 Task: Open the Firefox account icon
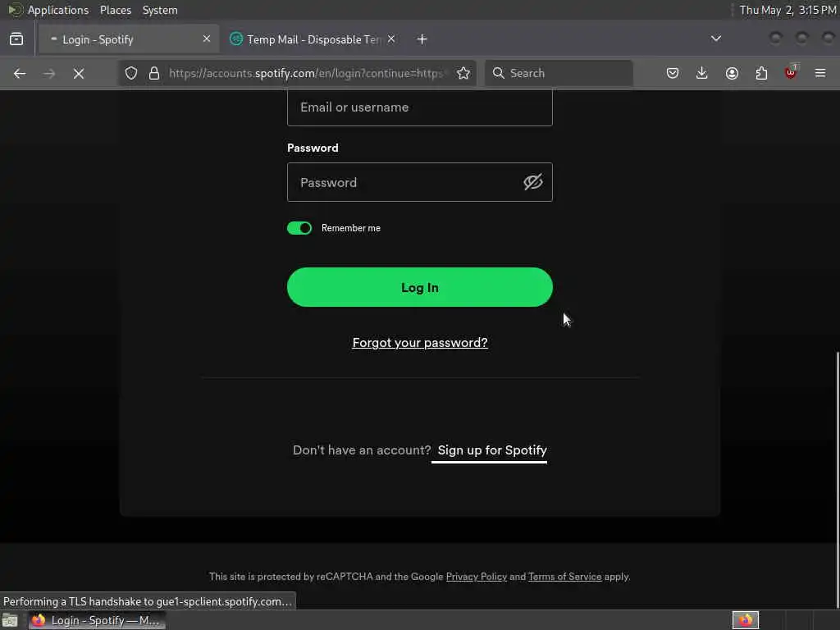click(x=732, y=73)
